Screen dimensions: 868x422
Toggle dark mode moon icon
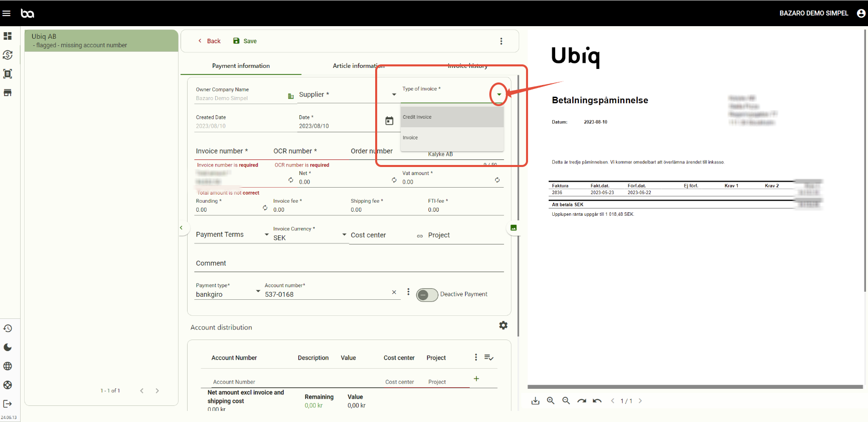pos(8,347)
